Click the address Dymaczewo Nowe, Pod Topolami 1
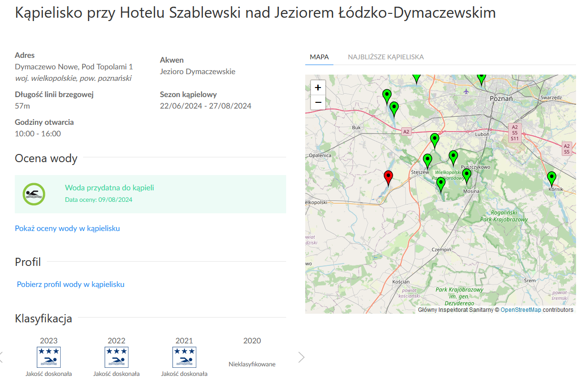 (x=74, y=66)
